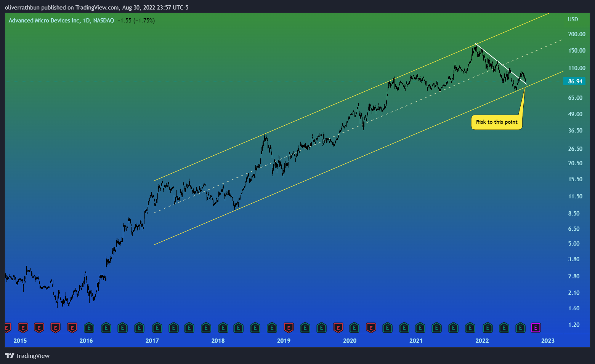
Task: Click the '2022' time axis label
Action: (482, 341)
